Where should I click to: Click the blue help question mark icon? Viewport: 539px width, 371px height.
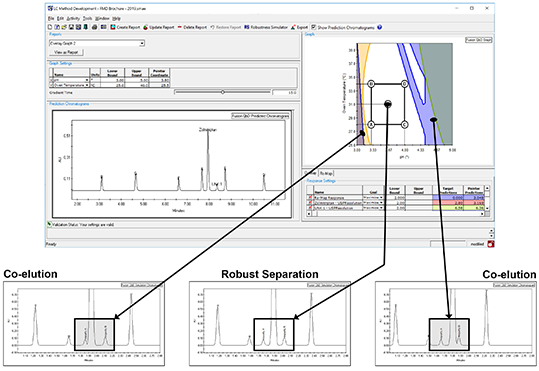point(380,27)
